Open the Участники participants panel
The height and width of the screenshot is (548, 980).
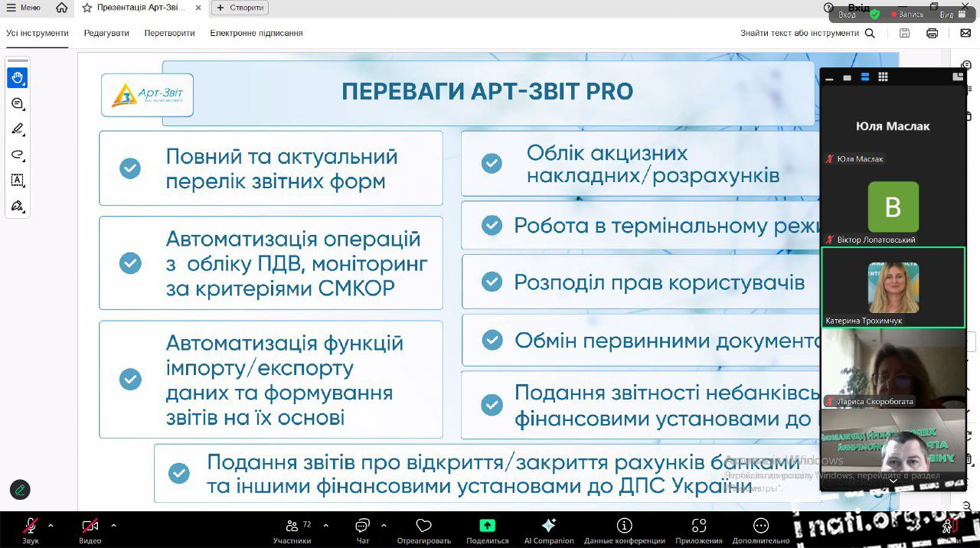pyautogui.click(x=292, y=529)
